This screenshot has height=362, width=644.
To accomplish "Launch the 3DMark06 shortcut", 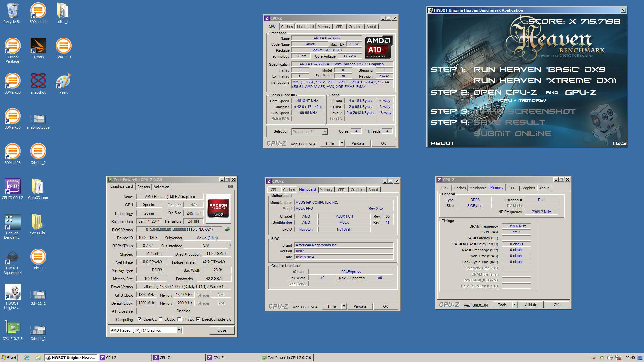I will tap(12, 154).
